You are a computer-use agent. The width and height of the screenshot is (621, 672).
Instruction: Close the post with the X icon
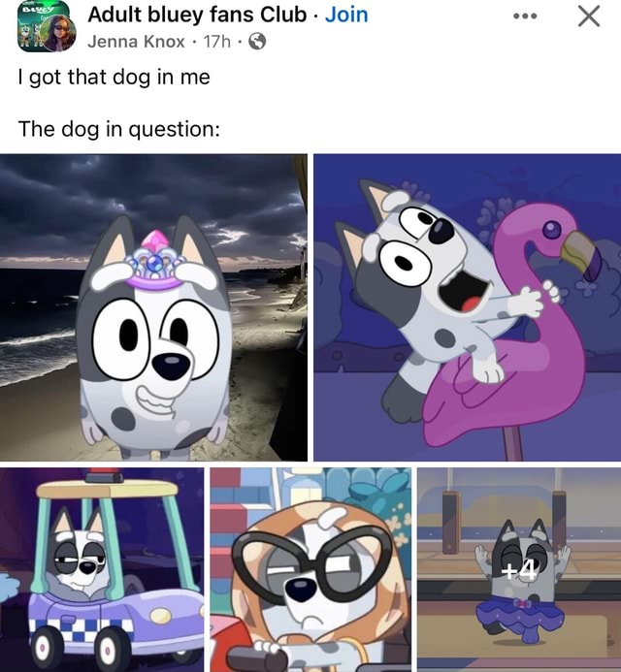(x=589, y=16)
